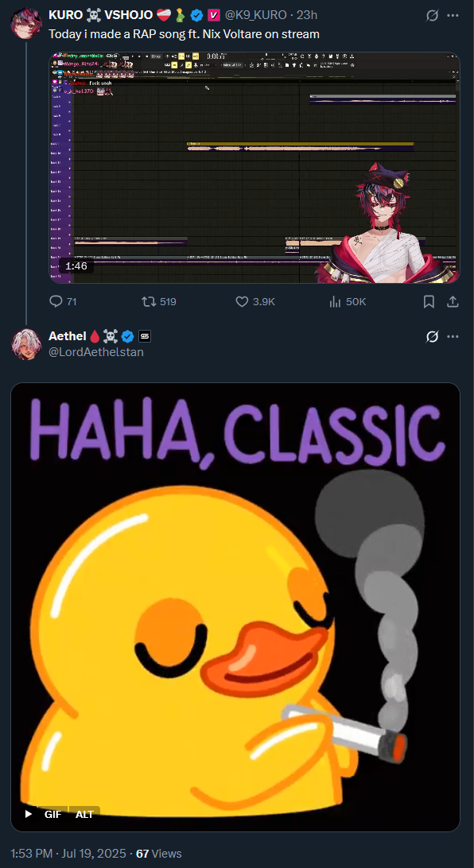
Task: Like KURO's tweet with the heart icon
Action: tap(242, 302)
